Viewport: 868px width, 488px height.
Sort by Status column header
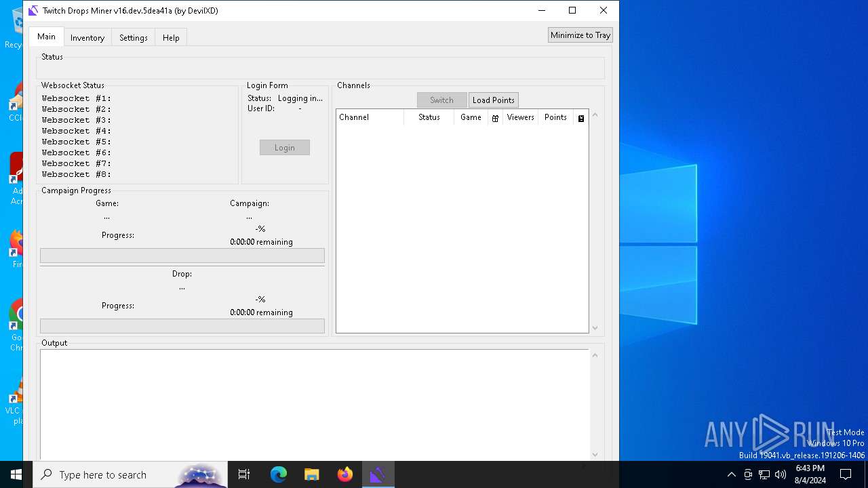[429, 117]
